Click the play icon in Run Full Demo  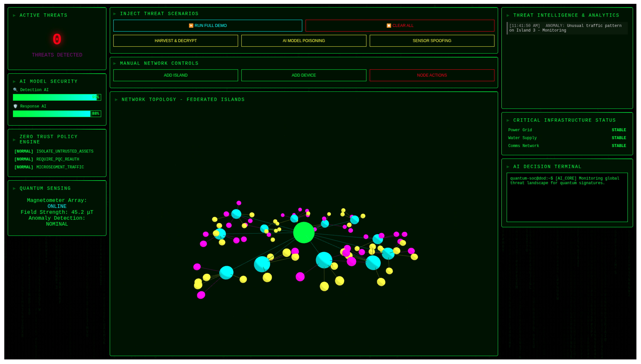click(x=191, y=26)
